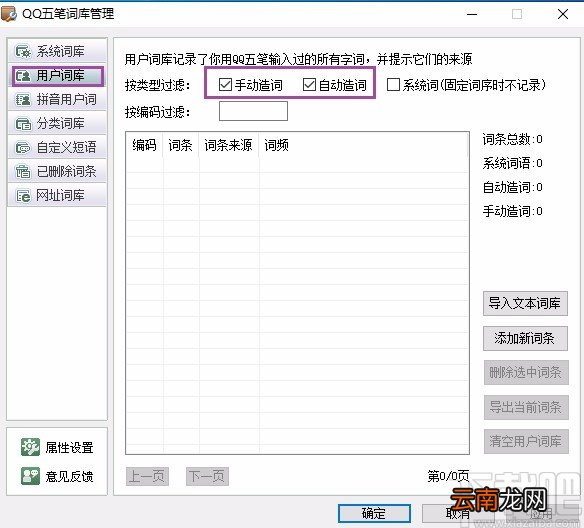Viewport: 584px width, 528px height.
Task: Open 属性设置 link text
Action: (x=69, y=448)
